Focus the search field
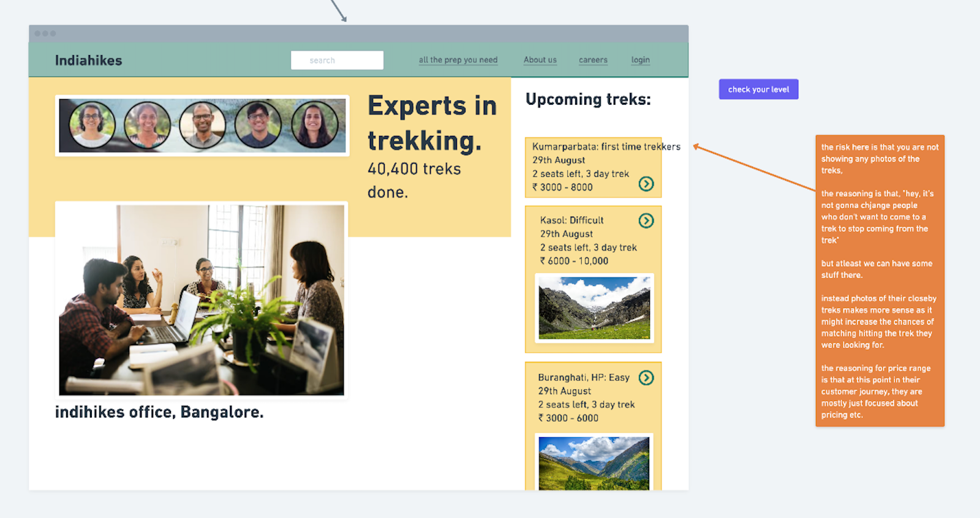The width and height of the screenshot is (980, 518). point(337,60)
